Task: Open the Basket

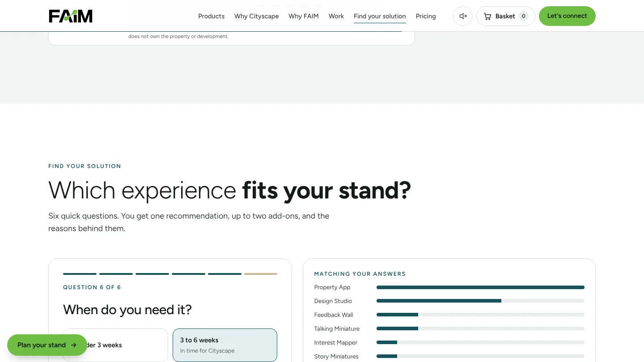Action: click(505, 16)
